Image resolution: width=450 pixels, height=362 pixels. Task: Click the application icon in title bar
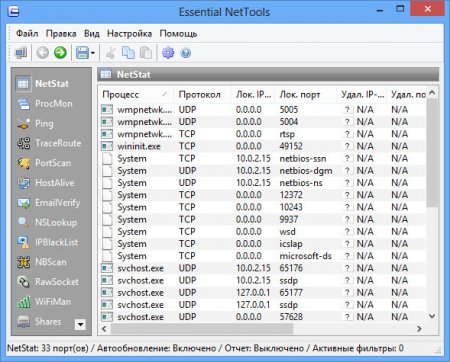[13, 12]
